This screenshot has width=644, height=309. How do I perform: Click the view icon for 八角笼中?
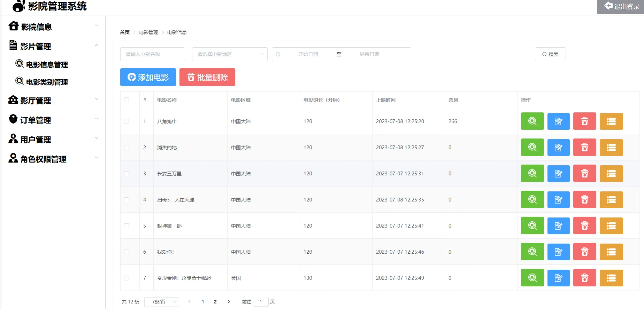[532, 121]
